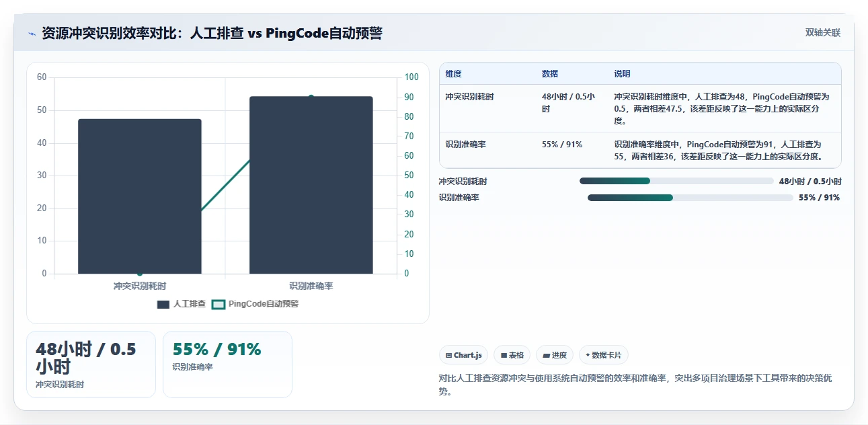Click the 冲突识别耗时 table row label
The height and width of the screenshot is (425, 868).
pyautogui.click(x=469, y=97)
